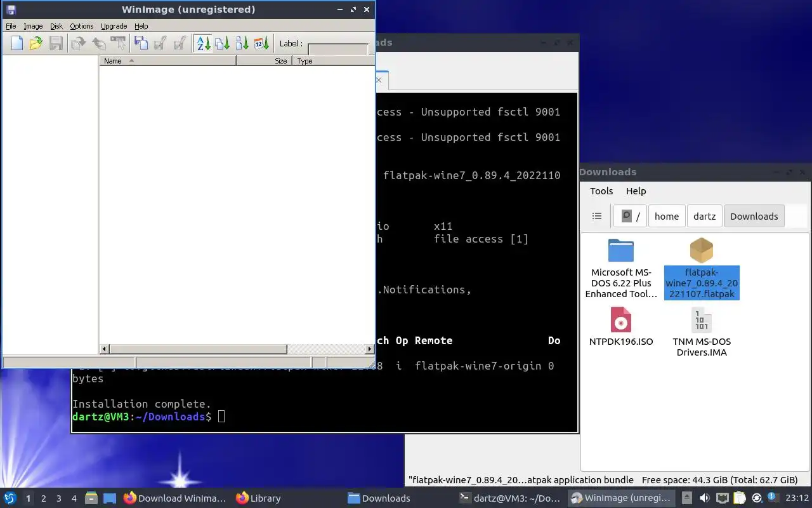Switch to the dartz@VM3 terminal taskbar entry
Image resolution: width=812 pixels, height=508 pixels.
[x=510, y=498]
